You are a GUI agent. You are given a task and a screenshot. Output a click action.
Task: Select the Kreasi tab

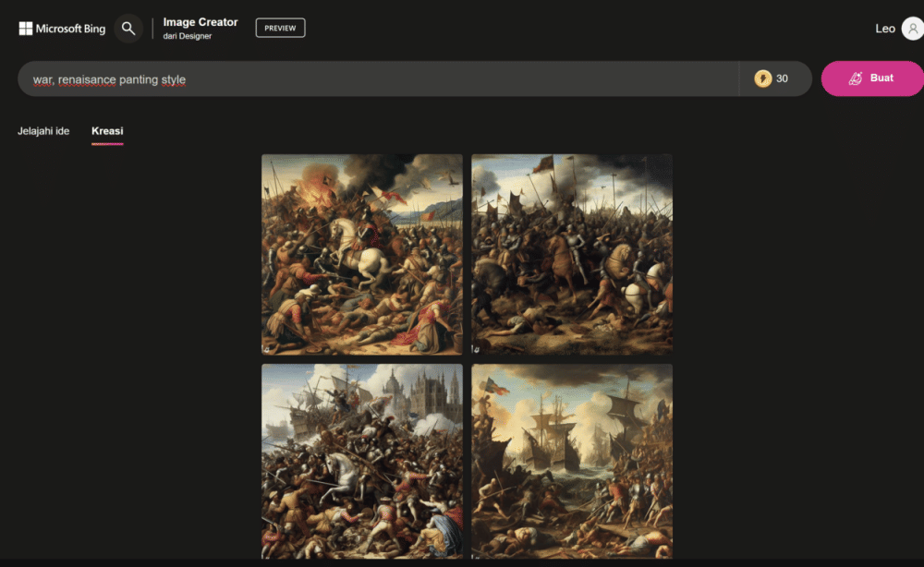[107, 131]
